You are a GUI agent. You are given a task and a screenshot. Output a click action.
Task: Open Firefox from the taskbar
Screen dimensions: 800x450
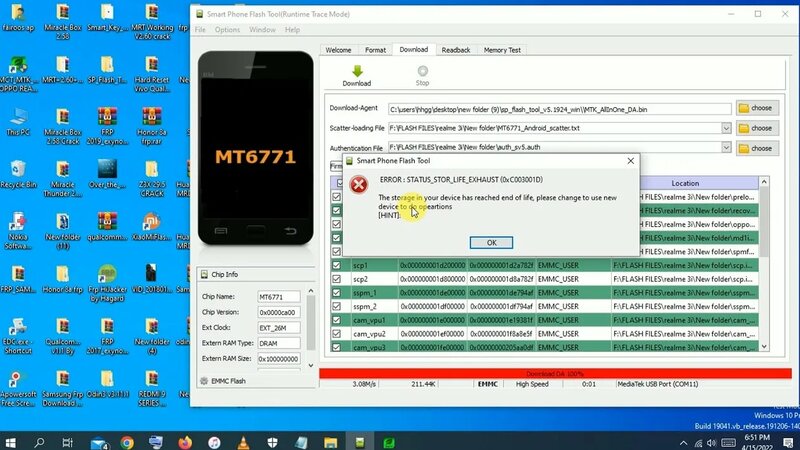coord(185,442)
